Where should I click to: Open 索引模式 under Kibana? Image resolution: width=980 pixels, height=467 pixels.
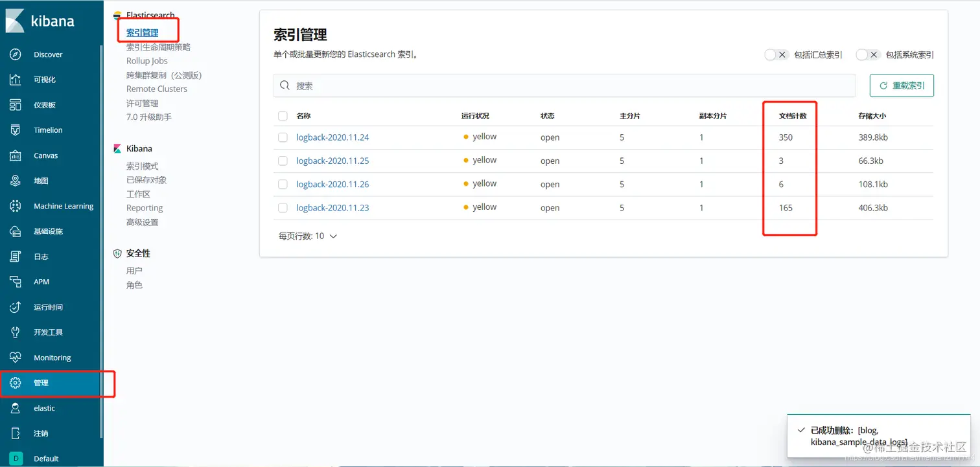143,166
